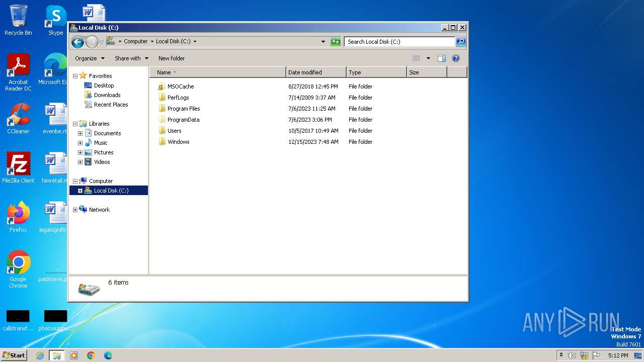
Task: Sort by the Name column header
Action: tap(217, 72)
